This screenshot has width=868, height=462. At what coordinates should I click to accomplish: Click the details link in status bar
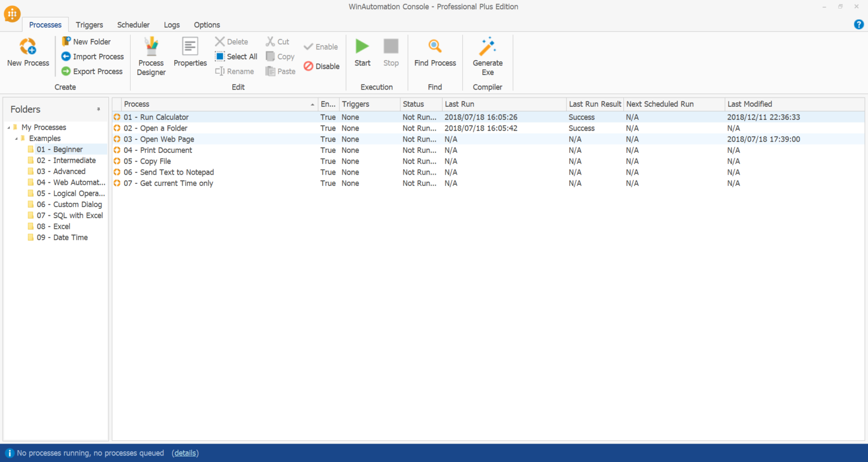click(185, 453)
